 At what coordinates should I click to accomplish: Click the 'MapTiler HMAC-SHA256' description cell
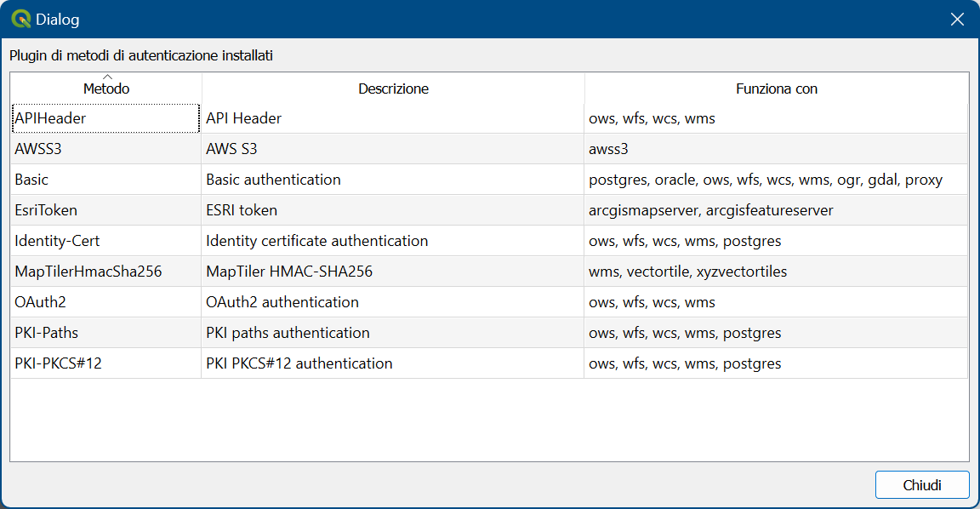coord(392,272)
